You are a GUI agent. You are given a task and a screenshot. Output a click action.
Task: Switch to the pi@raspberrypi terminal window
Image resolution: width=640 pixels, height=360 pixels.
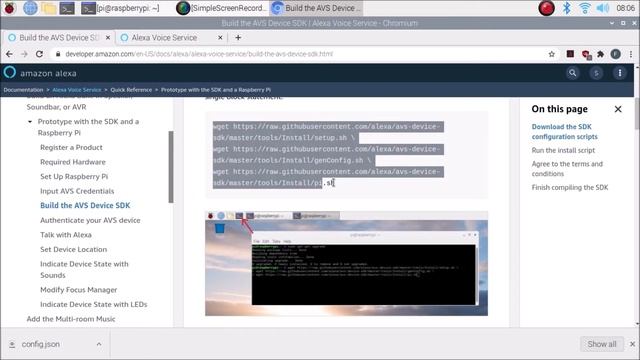tap(120, 8)
